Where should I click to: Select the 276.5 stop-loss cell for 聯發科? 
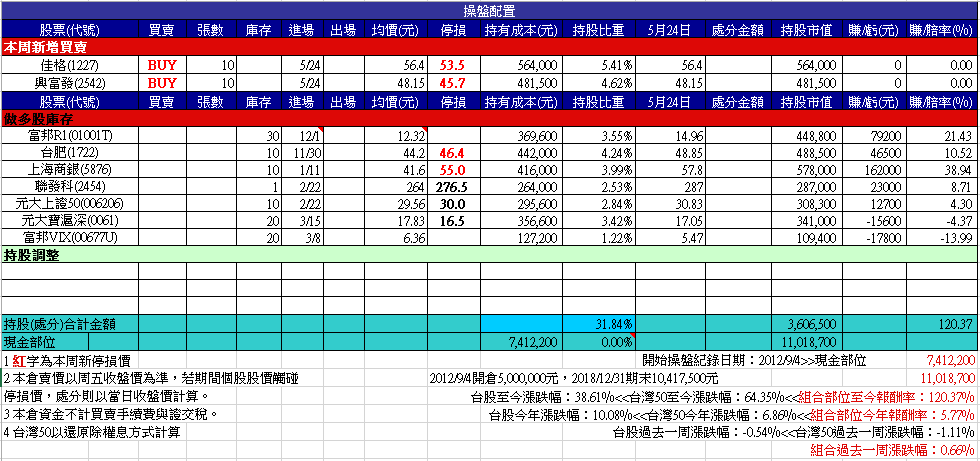449,187
